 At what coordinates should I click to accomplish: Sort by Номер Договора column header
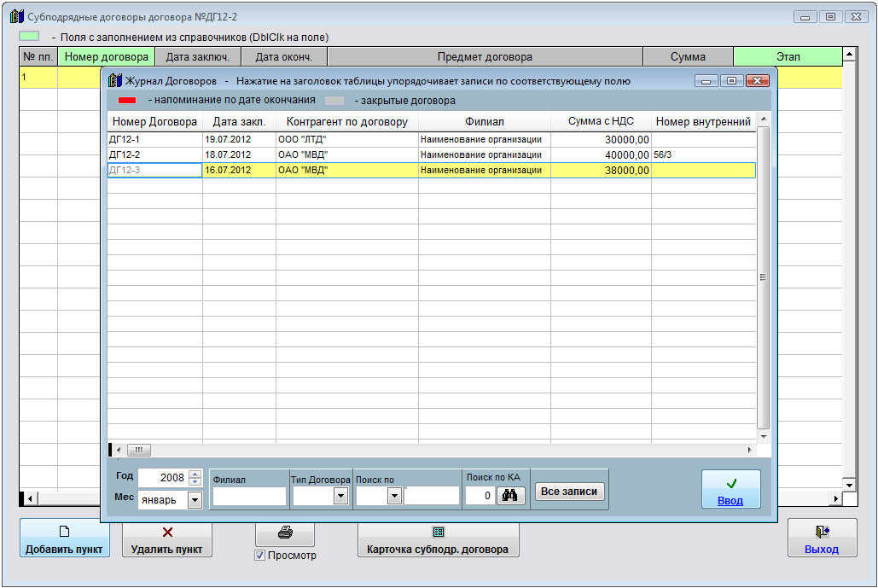coord(154,122)
